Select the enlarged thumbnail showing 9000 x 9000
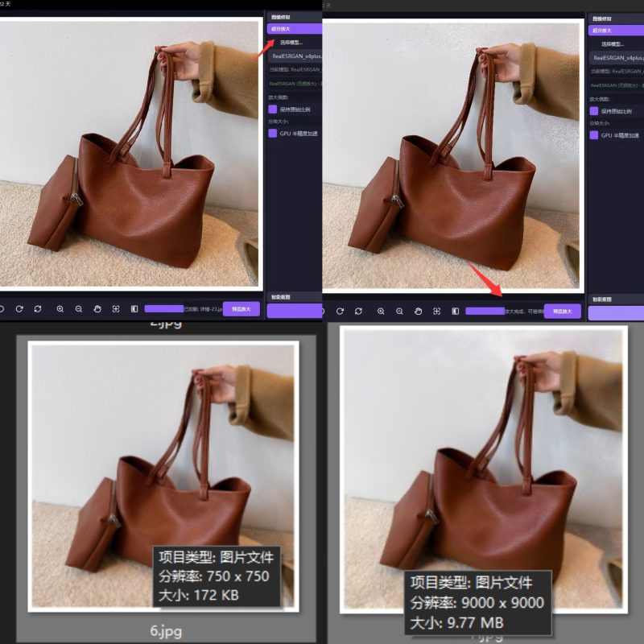This screenshot has width=644, height=644. [x=484, y=470]
